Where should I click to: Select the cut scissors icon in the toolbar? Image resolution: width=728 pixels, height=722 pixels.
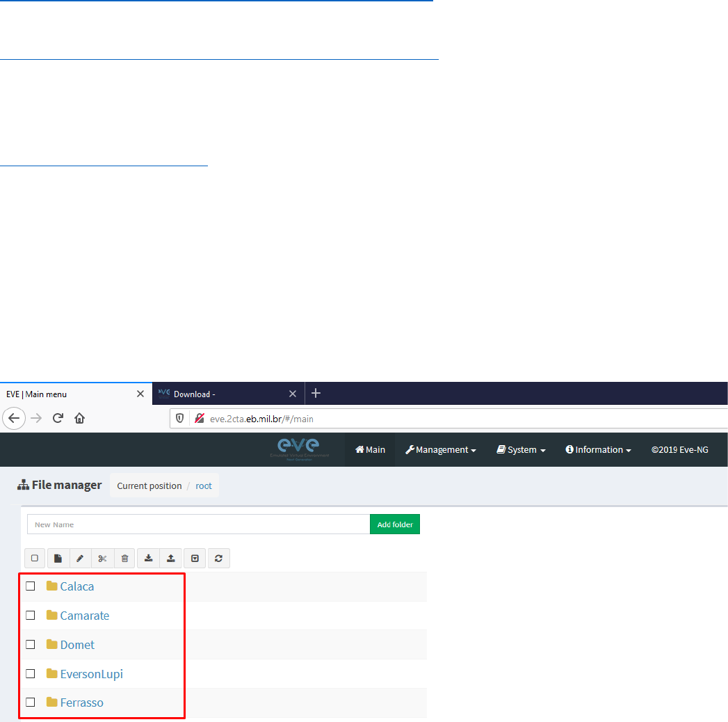pyautogui.click(x=102, y=558)
